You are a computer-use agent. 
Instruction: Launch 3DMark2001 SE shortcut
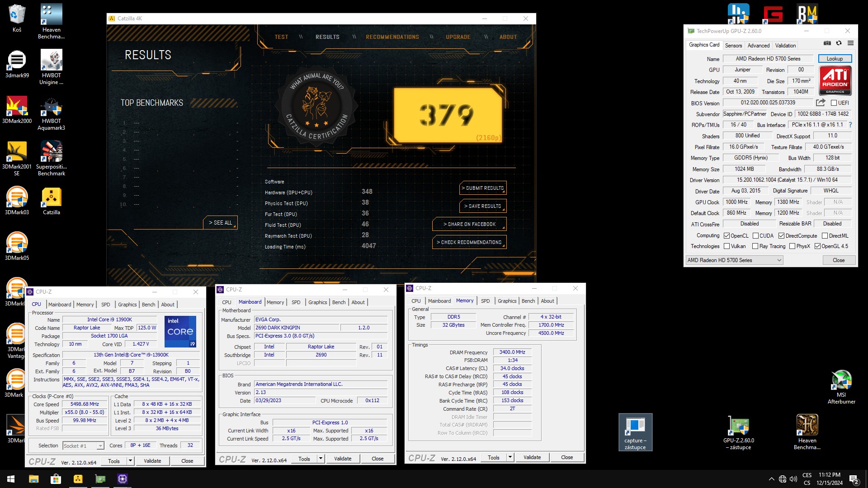coord(17,158)
